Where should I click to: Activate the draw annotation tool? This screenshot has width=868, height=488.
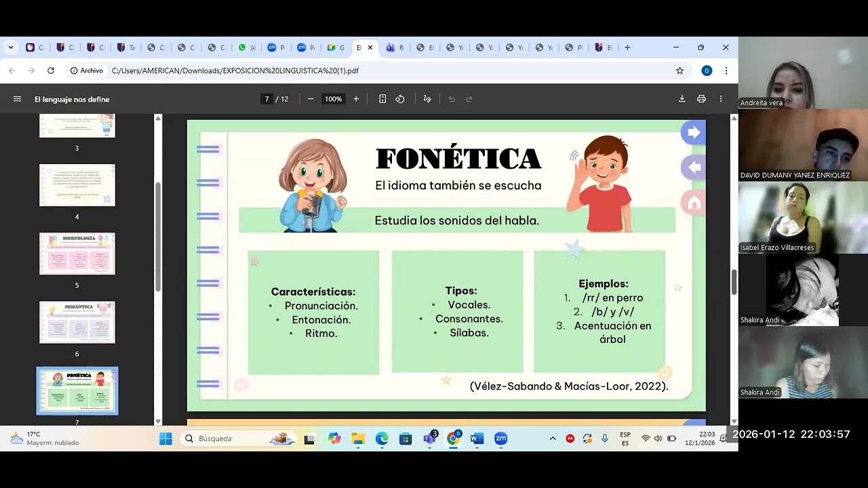427,99
